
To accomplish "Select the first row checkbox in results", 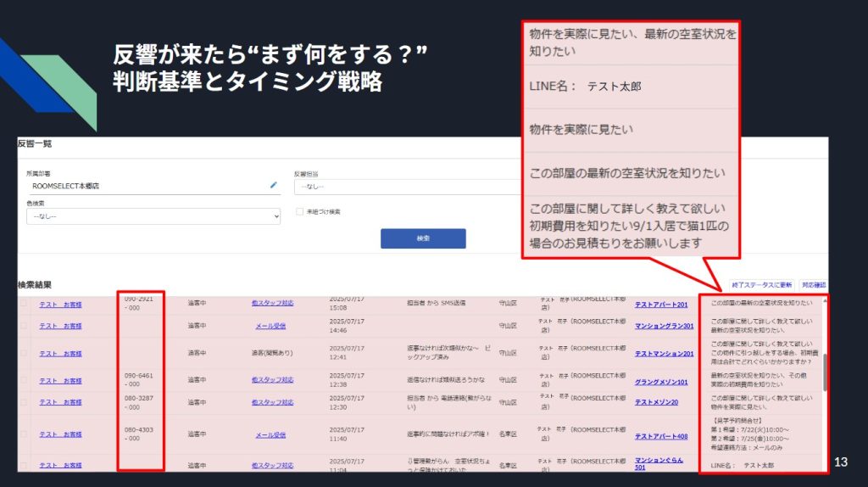I will click(24, 303).
